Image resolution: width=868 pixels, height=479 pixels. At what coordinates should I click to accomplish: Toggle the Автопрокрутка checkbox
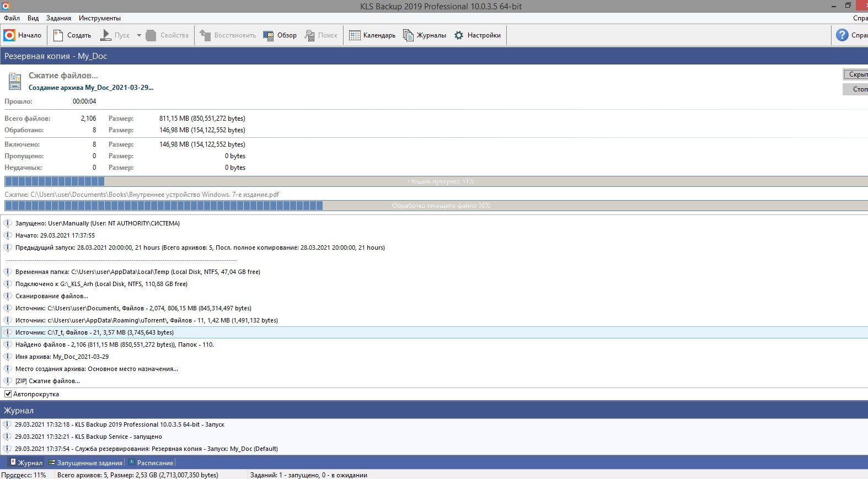pyautogui.click(x=8, y=394)
